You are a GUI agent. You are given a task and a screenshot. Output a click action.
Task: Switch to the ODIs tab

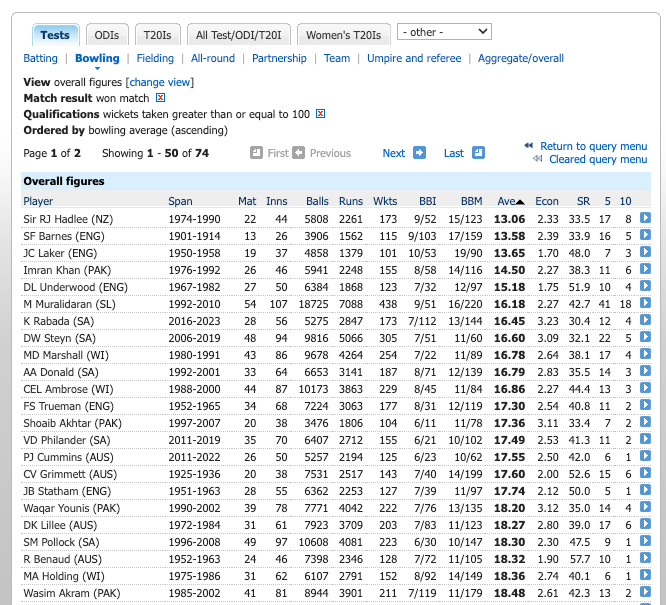(106, 35)
